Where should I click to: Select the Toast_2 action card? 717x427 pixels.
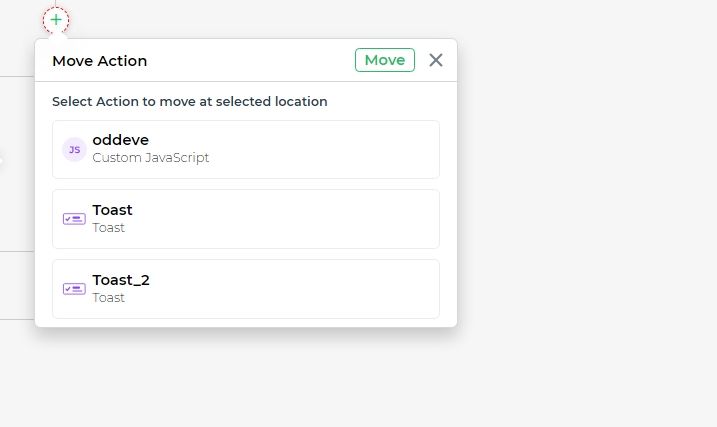tap(246, 289)
